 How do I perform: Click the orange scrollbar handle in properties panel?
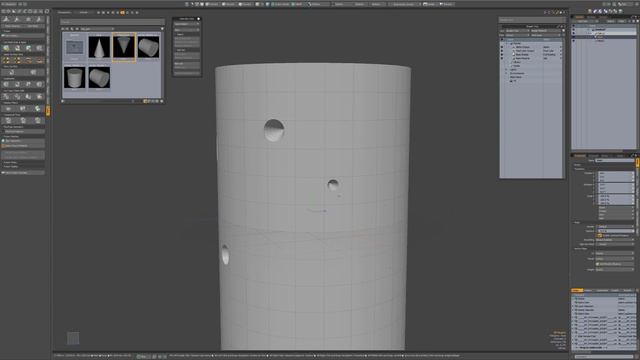click(x=638, y=163)
